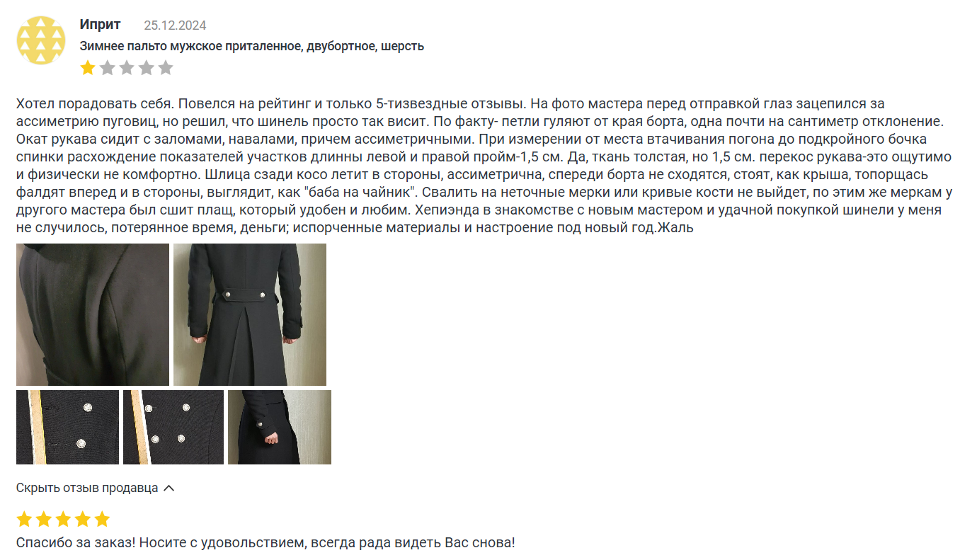Open the photo with four buttons and ruler
The image size is (960, 560).
pos(173,427)
